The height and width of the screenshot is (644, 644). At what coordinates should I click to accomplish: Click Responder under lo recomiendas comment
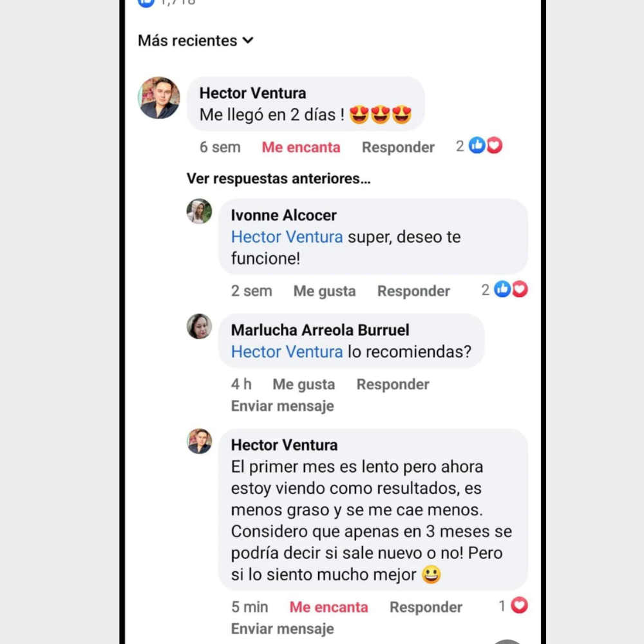click(x=393, y=384)
